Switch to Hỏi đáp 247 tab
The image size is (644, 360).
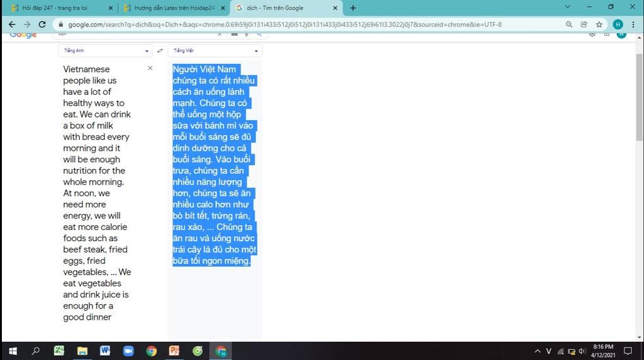click(63, 8)
